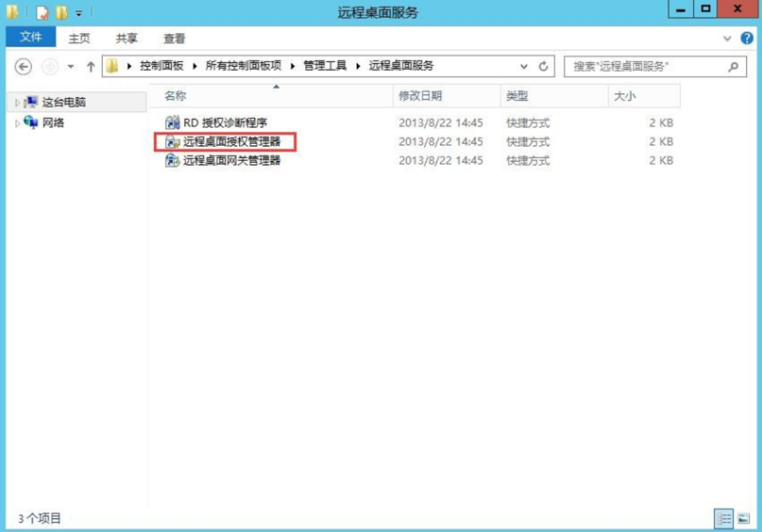Select the 远程桌面网关管理器 shortcut
The width and height of the screenshot is (762, 532).
point(232,160)
